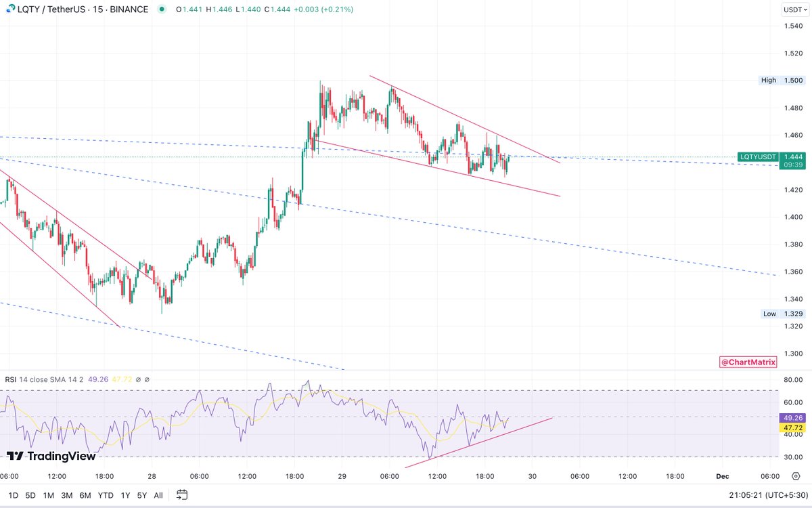Click the LQTY coin logo icon
Image resolution: width=812 pixels, height=508 pixels.
[9, 9]
